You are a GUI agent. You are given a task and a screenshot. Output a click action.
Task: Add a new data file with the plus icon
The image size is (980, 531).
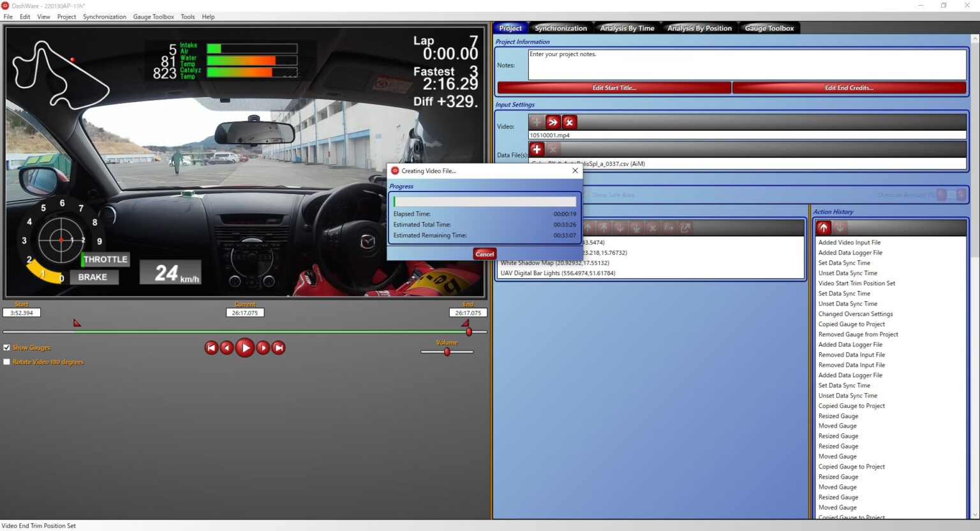537,149
